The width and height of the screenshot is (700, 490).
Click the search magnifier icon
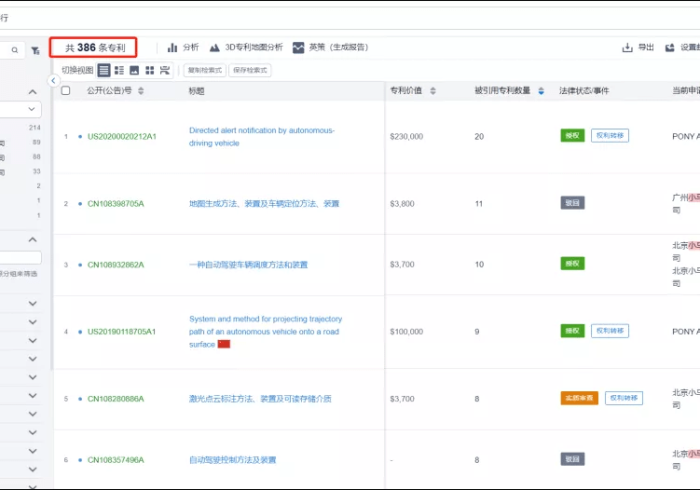pyautogui.click(x=15, y=49)
